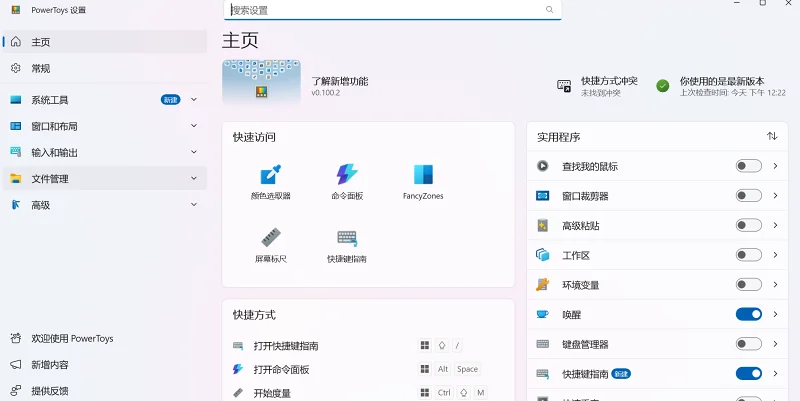Click the 快捷键指南 icon in utilities list

click(x=542, y=374)
